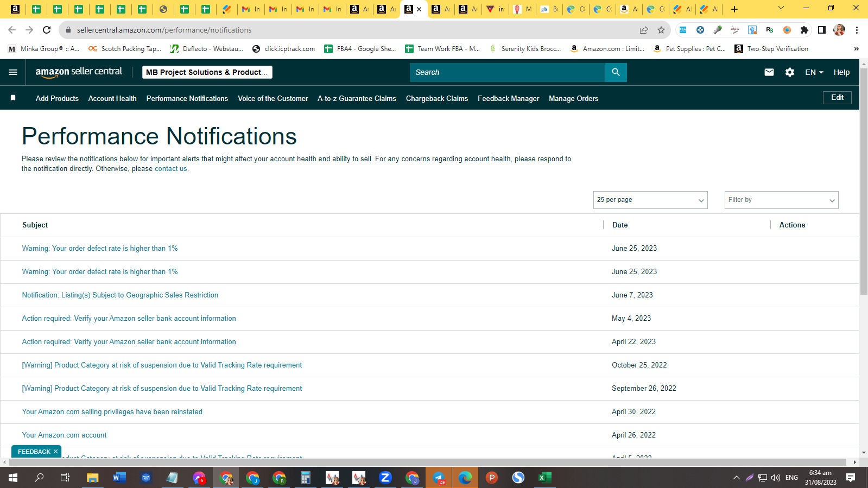
Task: Click the Seller Central search field
Action: 508,72
